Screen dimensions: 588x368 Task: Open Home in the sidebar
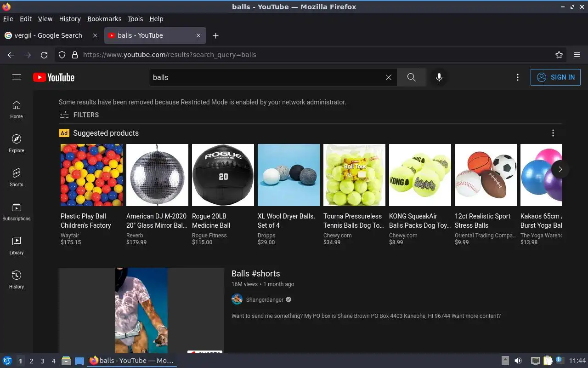(x=17, y=110)
